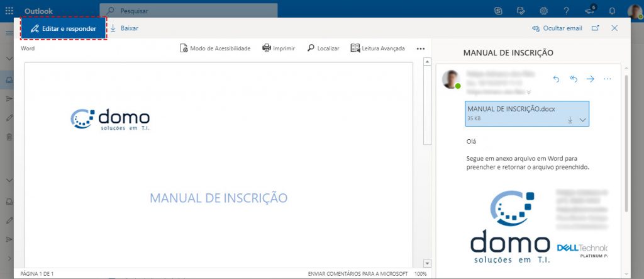
Task: Click scroll down arrow of document
Action: (427, 263)
